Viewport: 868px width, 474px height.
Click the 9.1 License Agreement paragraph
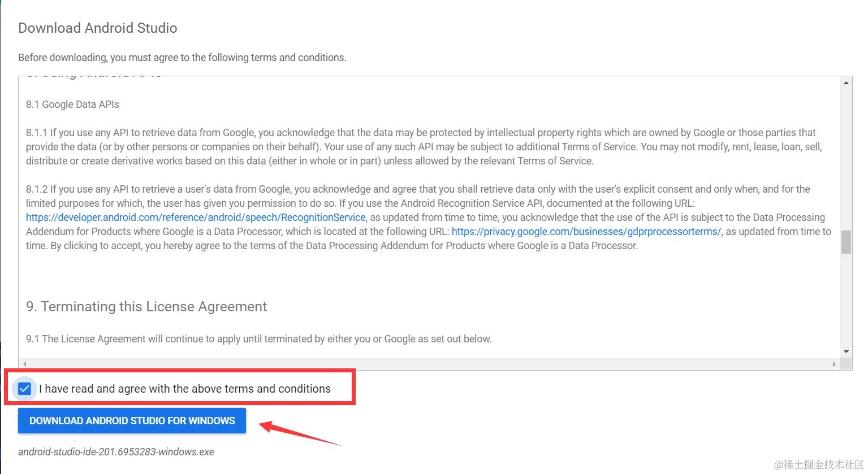click(258, 339)
